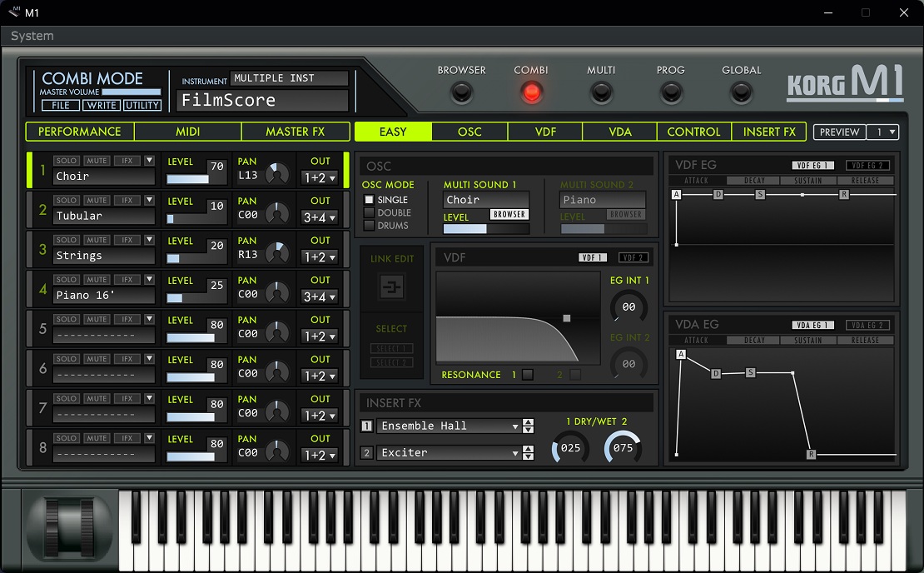Click the FILE button

[x=61, y=105]
